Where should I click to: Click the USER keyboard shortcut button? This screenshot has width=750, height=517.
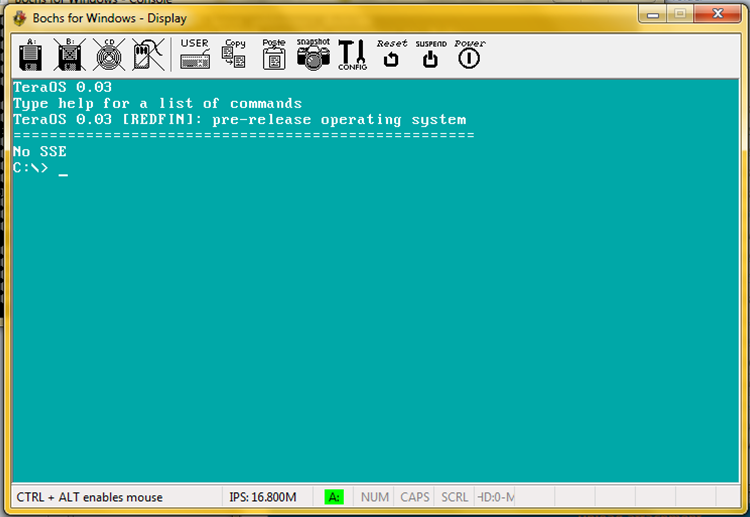point(195,54)
